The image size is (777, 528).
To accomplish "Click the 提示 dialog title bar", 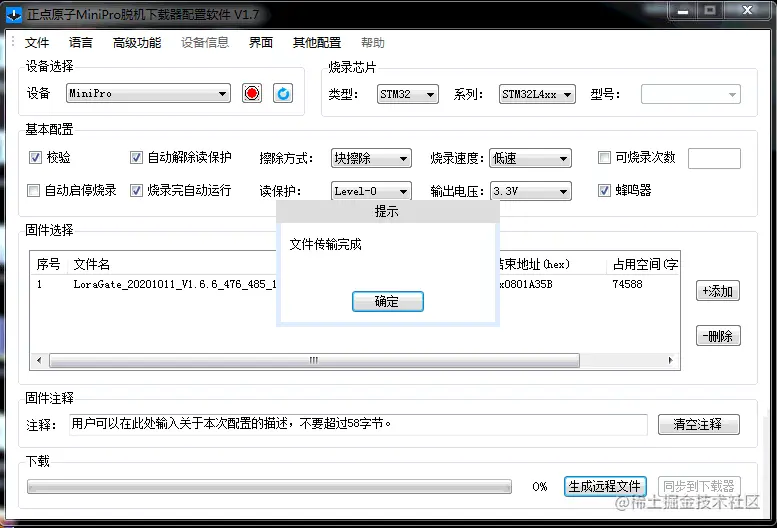I will click(x=388, y=211).
